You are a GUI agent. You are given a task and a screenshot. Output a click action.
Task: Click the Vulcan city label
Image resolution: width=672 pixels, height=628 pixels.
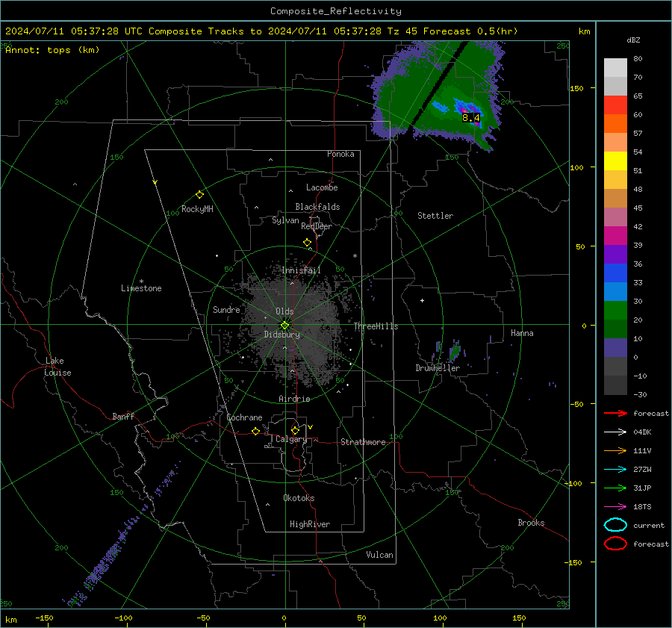(x=379, y=555)
